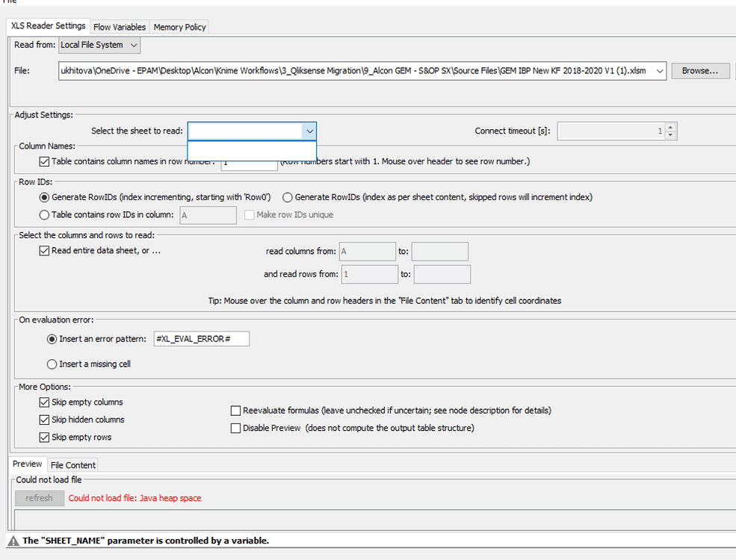Viewport: 736px width, 560px height.
Task: Uncheck 'Read entire data sheet'
Action: click(44, 250)
